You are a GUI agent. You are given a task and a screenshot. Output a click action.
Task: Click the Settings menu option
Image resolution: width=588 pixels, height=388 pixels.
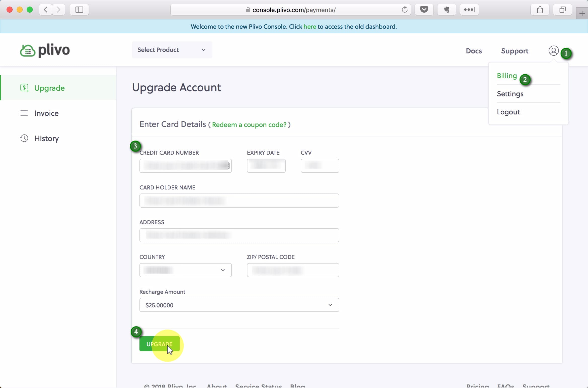click(x=510, y=93)
